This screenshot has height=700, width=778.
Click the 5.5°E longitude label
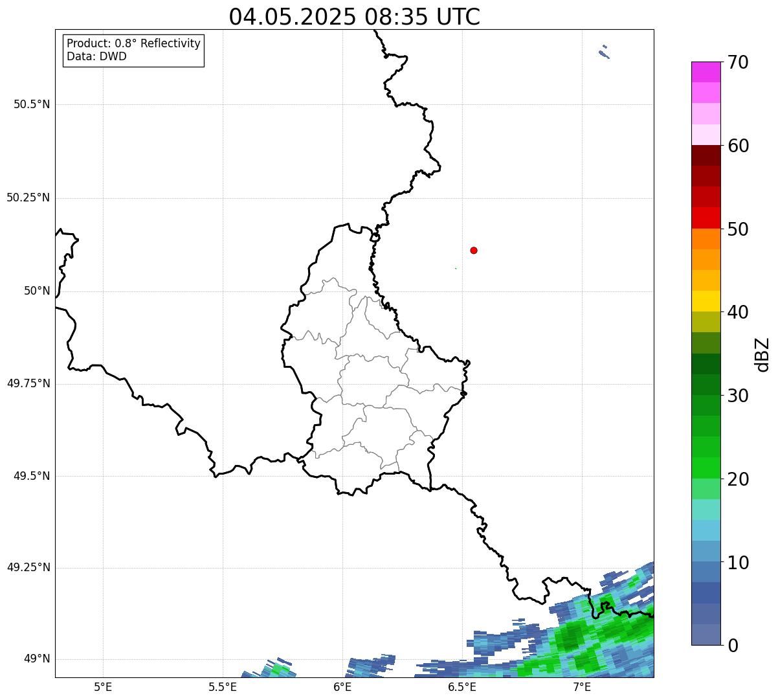[223, 687]
